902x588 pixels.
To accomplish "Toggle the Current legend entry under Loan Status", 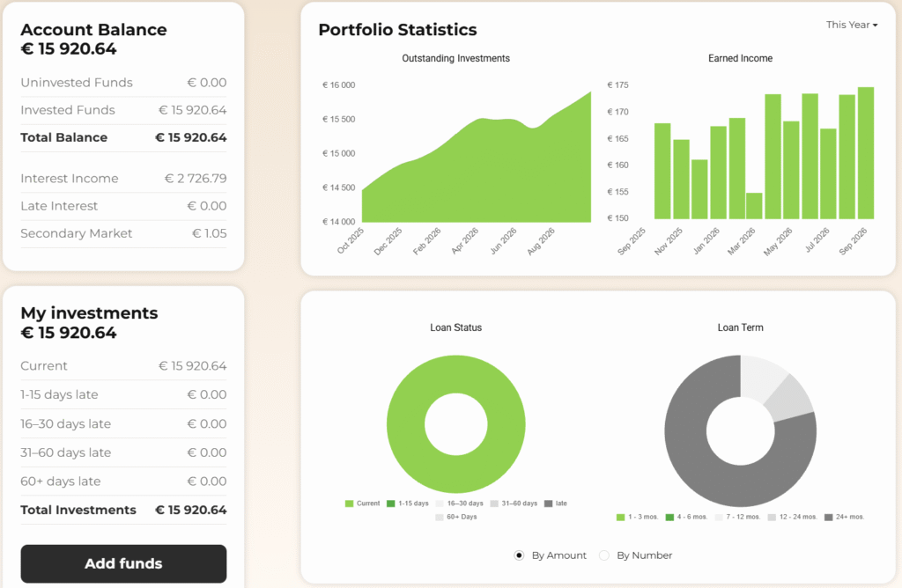I will (362, 503).
